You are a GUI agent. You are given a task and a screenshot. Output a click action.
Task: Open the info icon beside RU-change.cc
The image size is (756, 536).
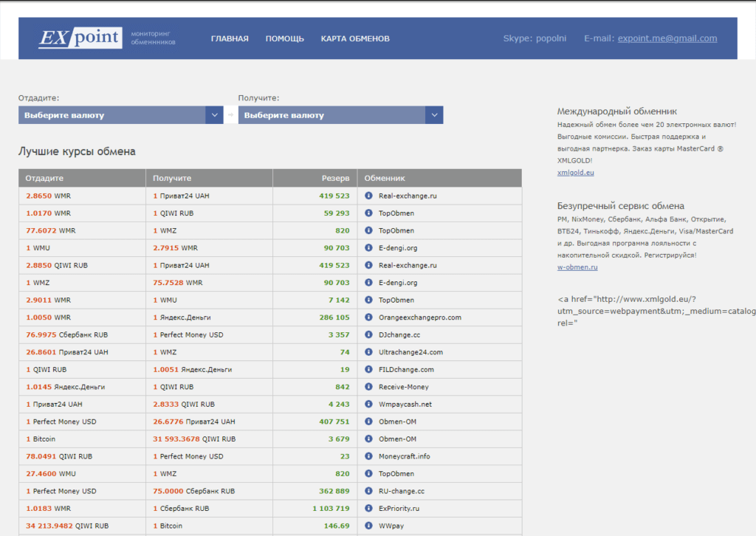tap(369, 491)
